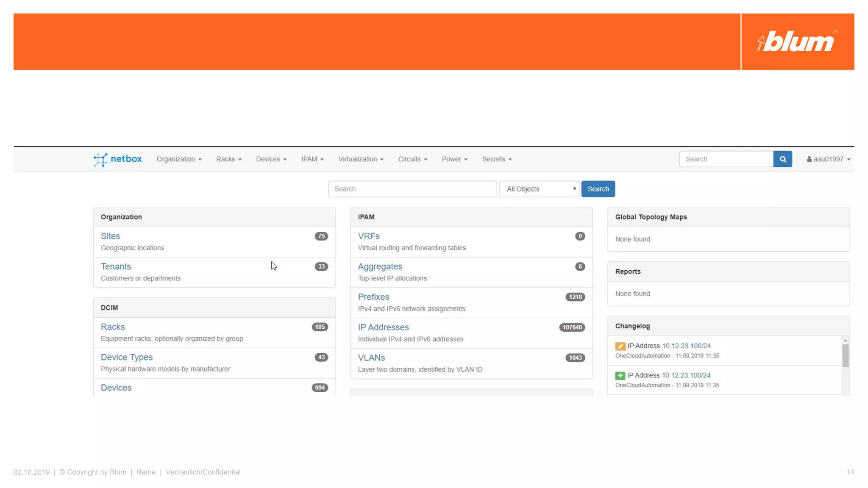Click the Sites count badge 75
The image size is (868, 488).
click(321, 236)
